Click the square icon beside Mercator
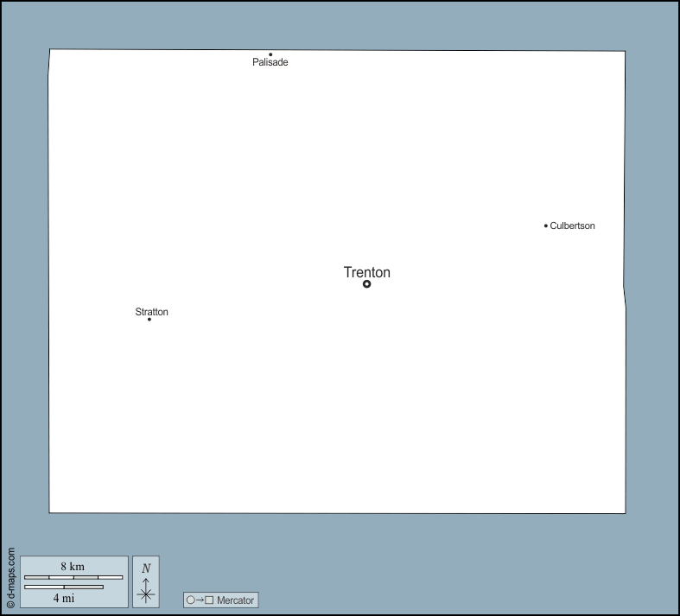 click(x=209, y=600)
